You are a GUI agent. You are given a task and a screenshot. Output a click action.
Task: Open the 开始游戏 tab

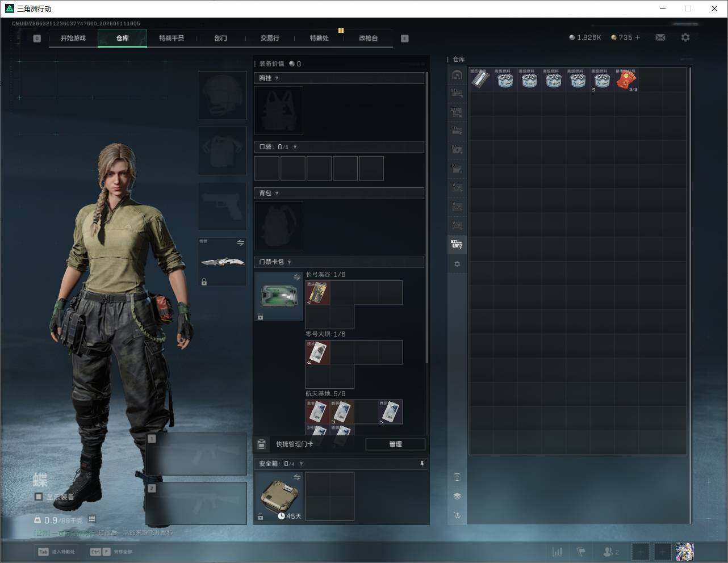(73, 38)
